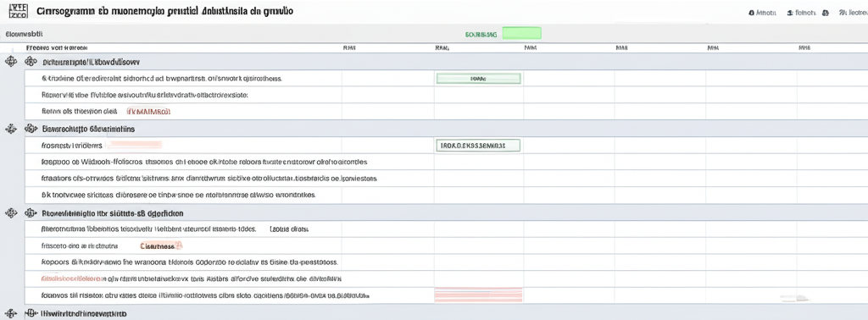Select the green task bar in the first group

tap(479, 79)
